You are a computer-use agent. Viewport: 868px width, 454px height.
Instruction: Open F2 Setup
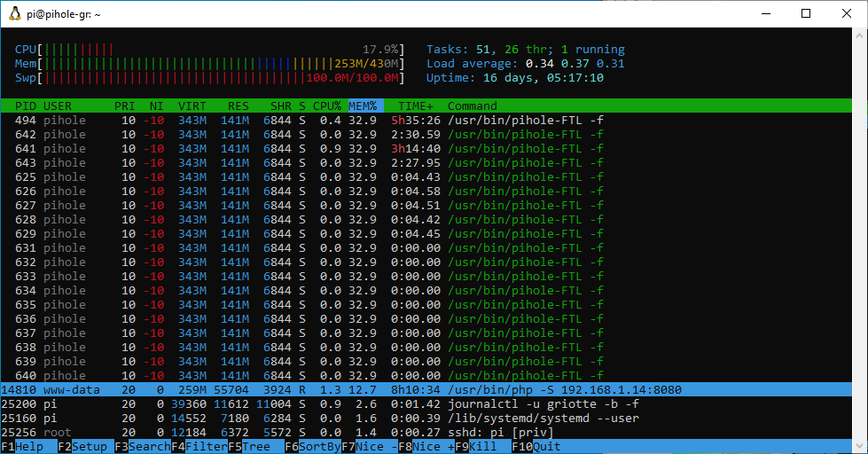[86, 447]
